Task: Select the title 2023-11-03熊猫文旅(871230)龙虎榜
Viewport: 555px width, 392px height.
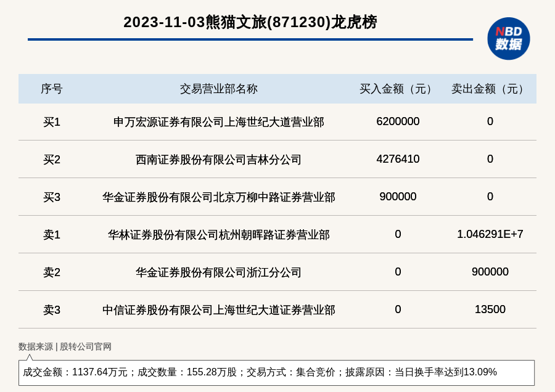Action: click(x=250, y=22)
